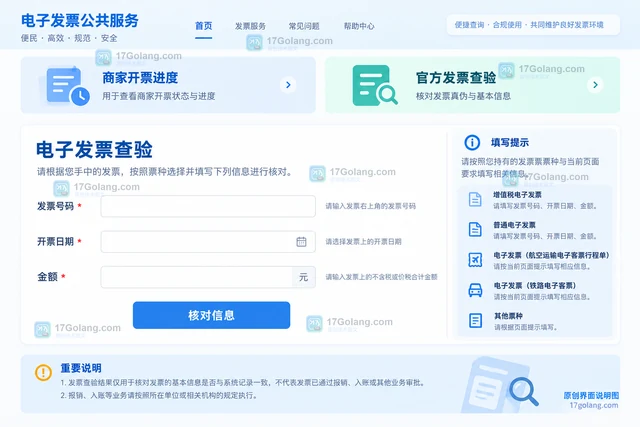Click the 请输入发票右上角的发票号码 hint text

370,206
